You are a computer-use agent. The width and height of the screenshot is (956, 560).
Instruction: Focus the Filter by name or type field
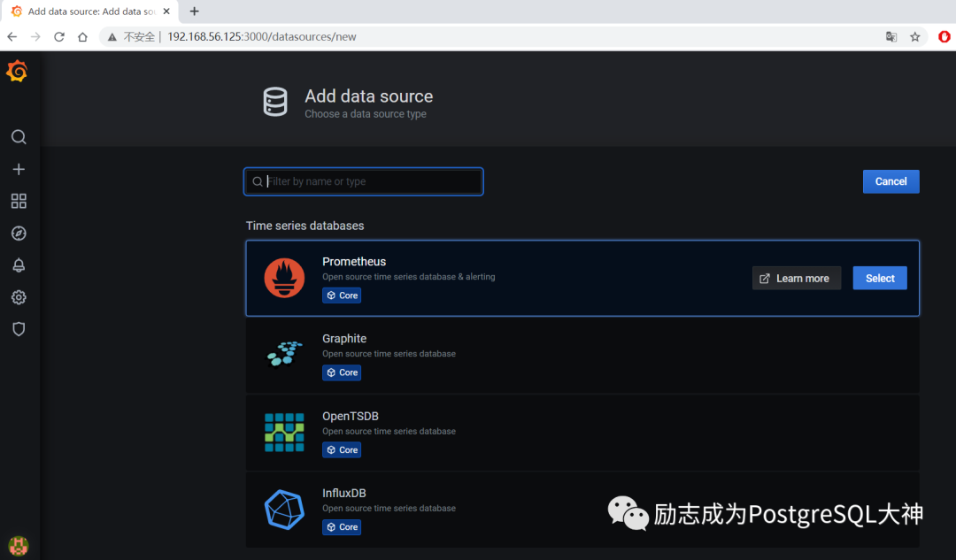(364, 181)
